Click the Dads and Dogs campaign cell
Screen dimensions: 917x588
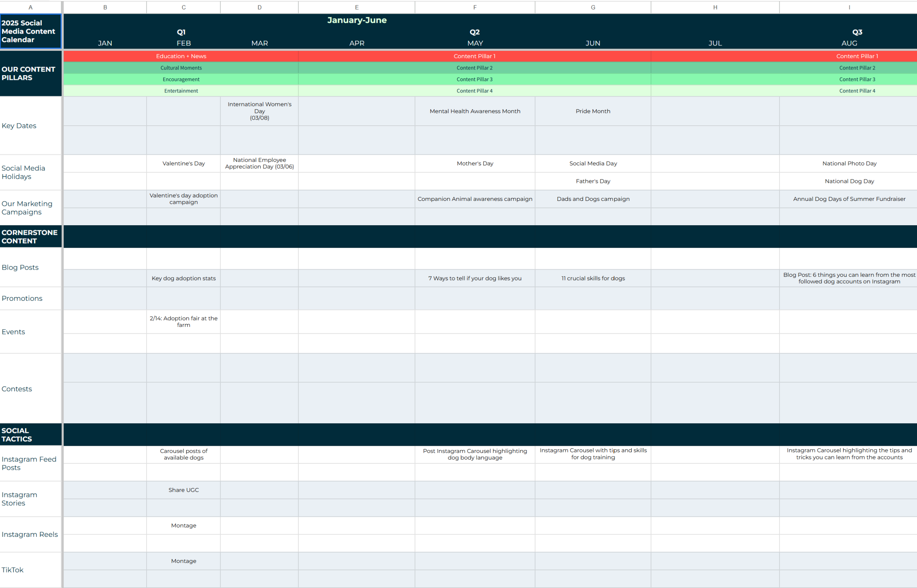(592, 198)
